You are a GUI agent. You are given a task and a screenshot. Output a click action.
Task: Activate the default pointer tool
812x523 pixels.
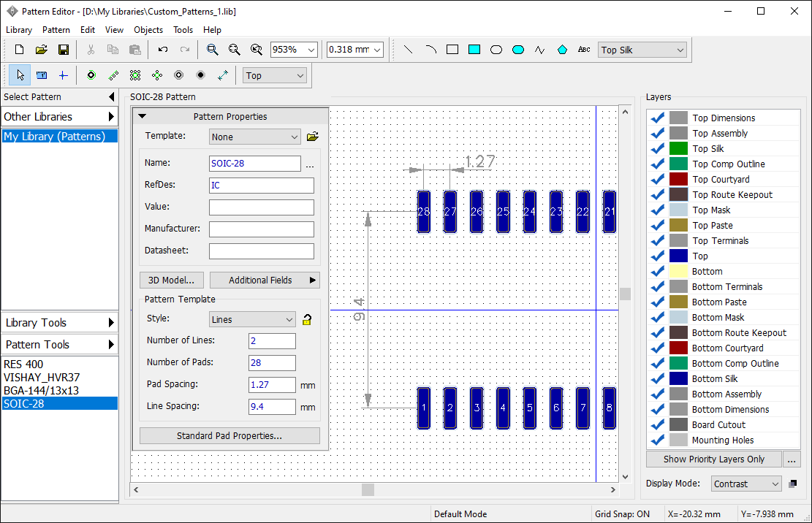point(20,75)
